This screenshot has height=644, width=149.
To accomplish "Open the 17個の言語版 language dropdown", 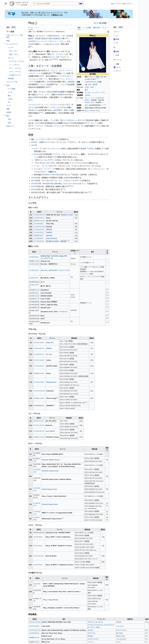I will click(101, 23).
